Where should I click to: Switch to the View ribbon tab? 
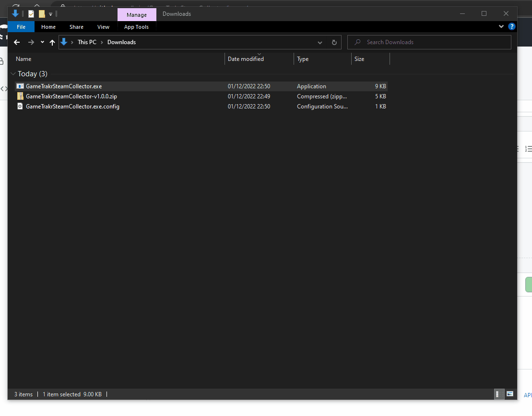click(103, 27)
